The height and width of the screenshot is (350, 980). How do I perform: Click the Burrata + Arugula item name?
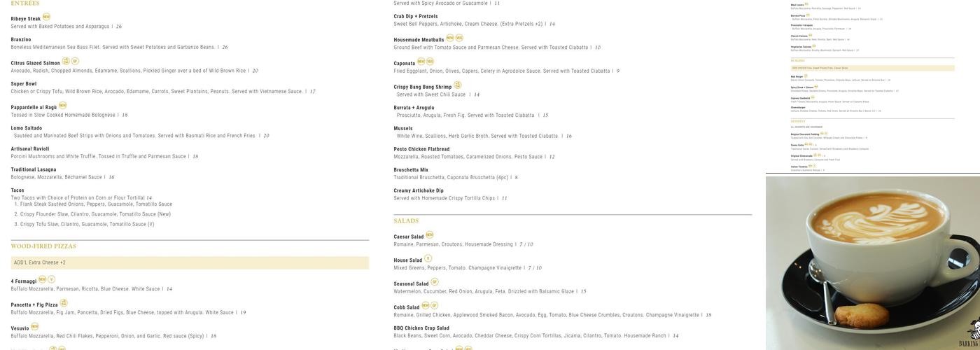coord(414,108)
